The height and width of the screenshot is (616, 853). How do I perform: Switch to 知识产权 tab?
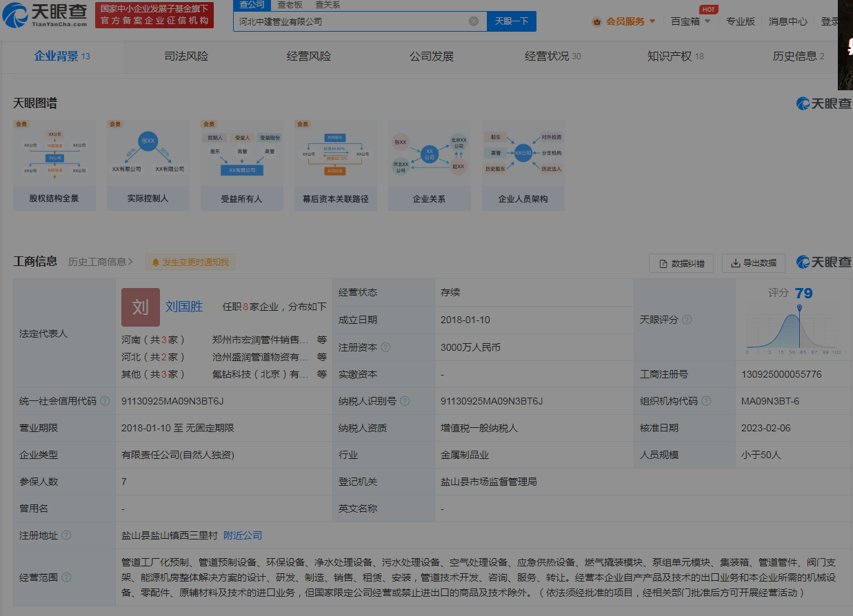[x=675, y=57]
